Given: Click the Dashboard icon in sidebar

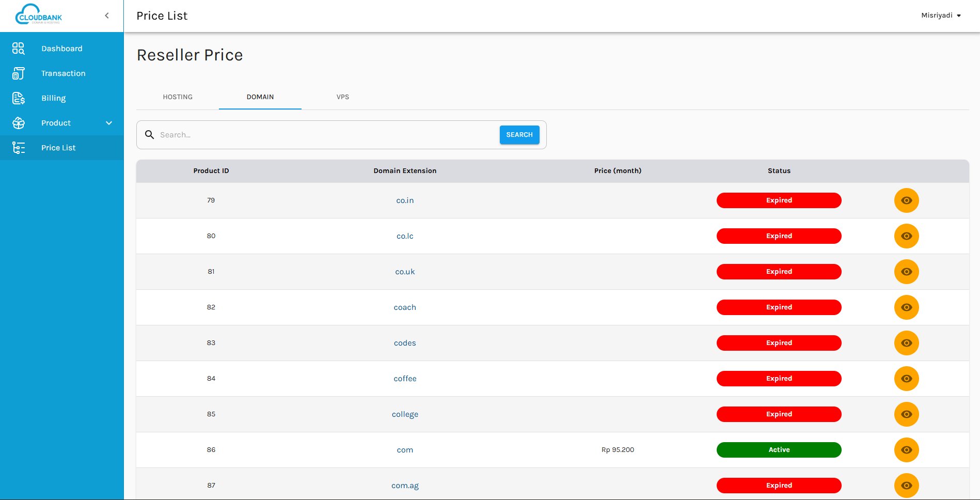Looking at the screenshot, I should click(19, 49).
